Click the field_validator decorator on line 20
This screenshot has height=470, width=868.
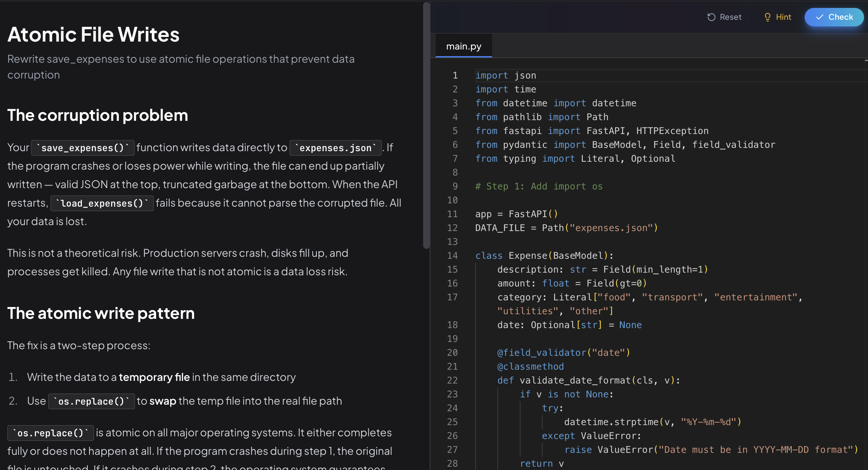(x=563, y=352)
